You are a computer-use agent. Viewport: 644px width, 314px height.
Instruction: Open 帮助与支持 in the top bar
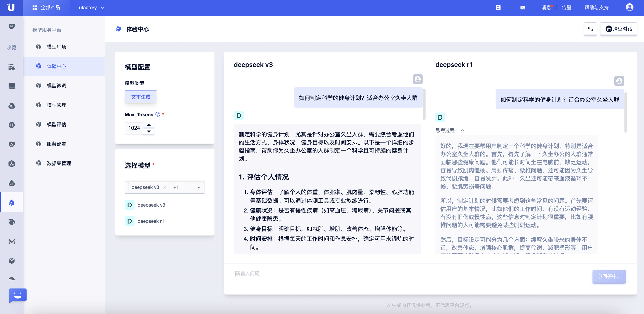(596, 7)
